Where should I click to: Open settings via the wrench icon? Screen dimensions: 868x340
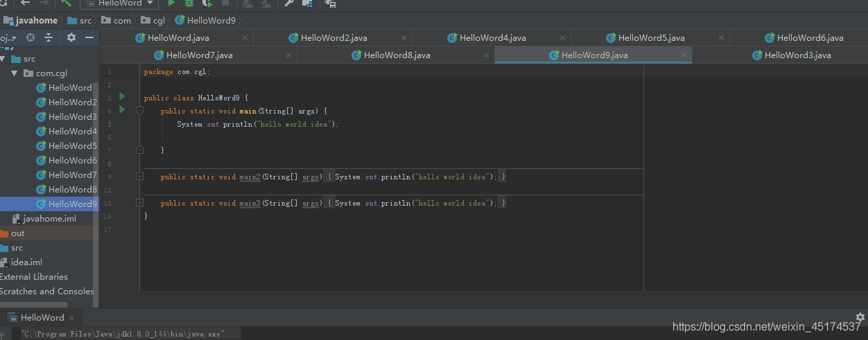[x=289, y=3]
